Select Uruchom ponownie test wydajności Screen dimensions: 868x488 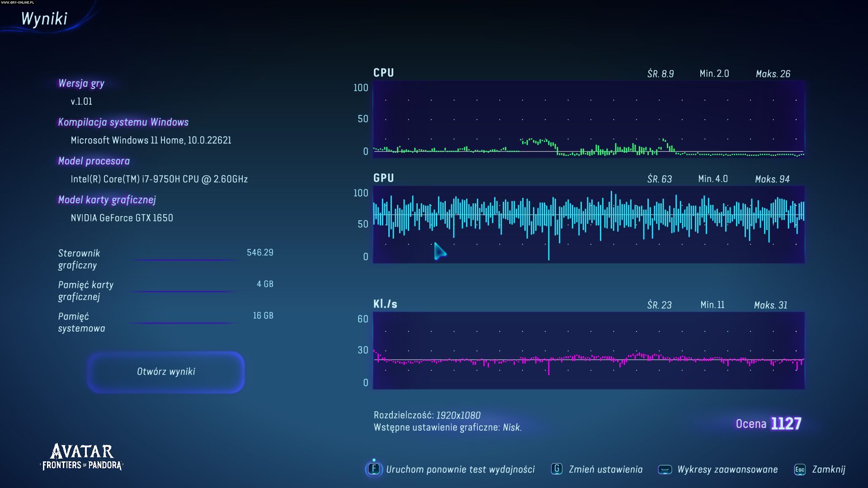coord(460,469)
